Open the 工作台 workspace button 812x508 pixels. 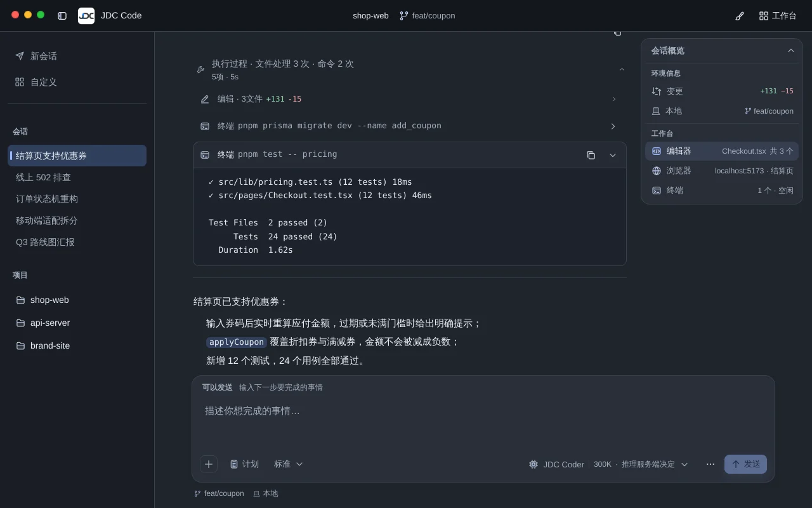(x=778, y=16)
